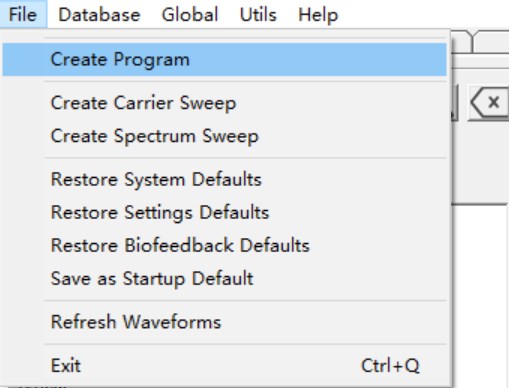
Task: Exit the application via Exit entry
Action: [224, 366]
